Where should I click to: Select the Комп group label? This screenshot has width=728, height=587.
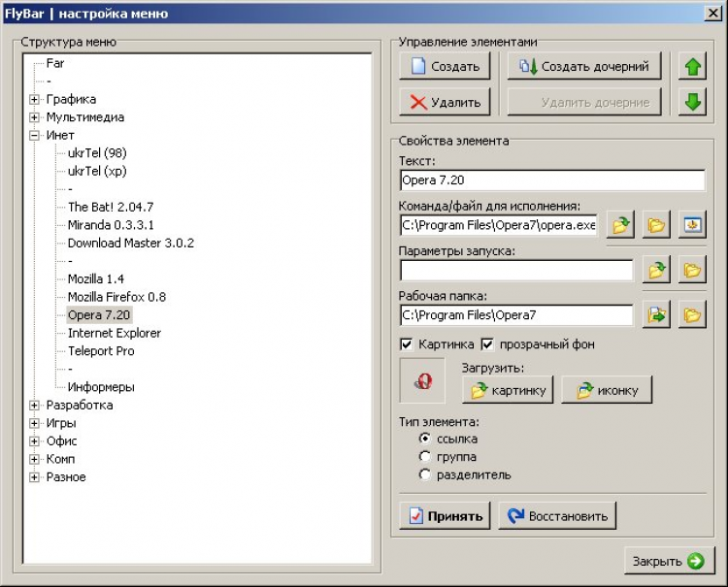pyautogui.click(x=60, y=459)
